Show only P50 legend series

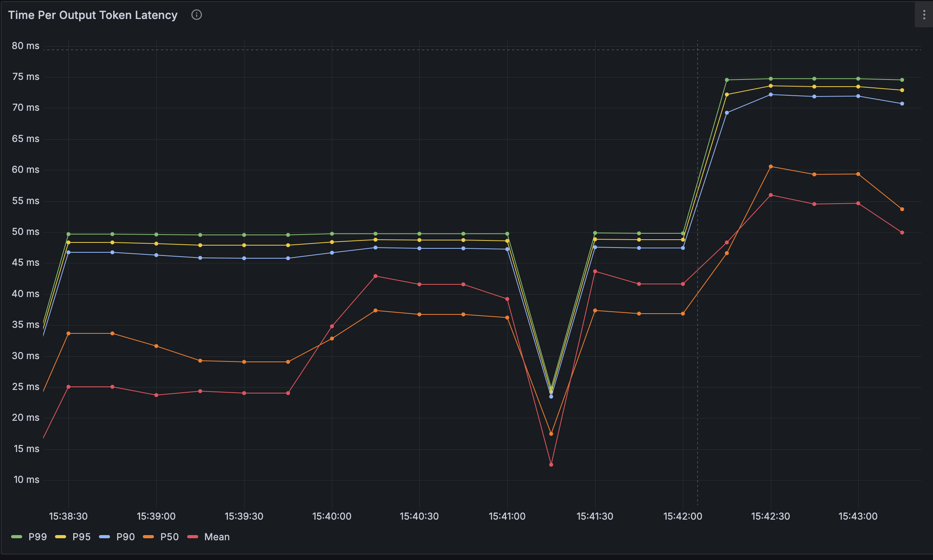coord(169,537)
